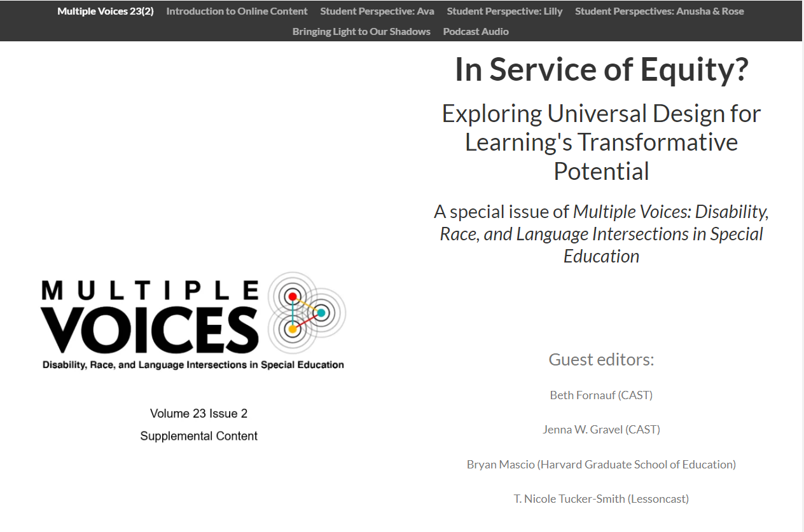Click the Universal Design for Learning subtitle
This screenshot has width=804, height=532.
(602, 142)
